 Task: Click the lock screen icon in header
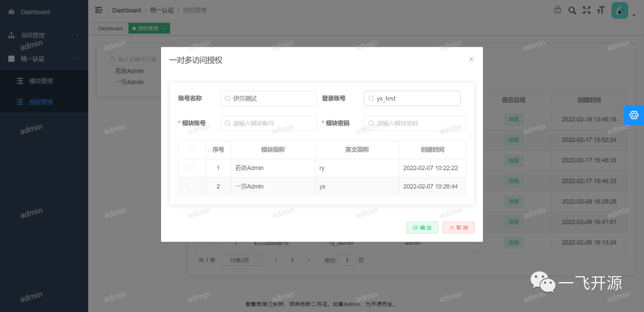[558, 10]
